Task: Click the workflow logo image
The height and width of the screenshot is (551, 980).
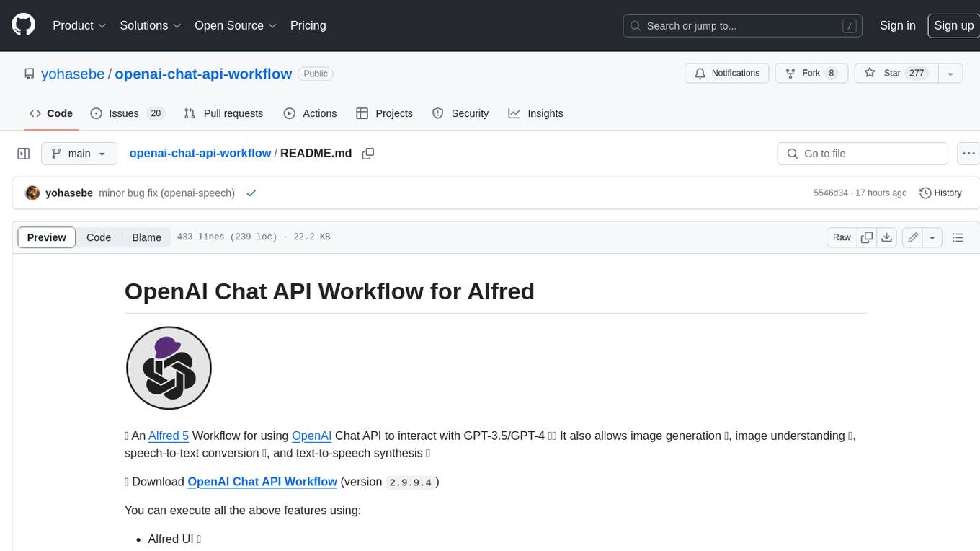Action: (x=169, y=368)
